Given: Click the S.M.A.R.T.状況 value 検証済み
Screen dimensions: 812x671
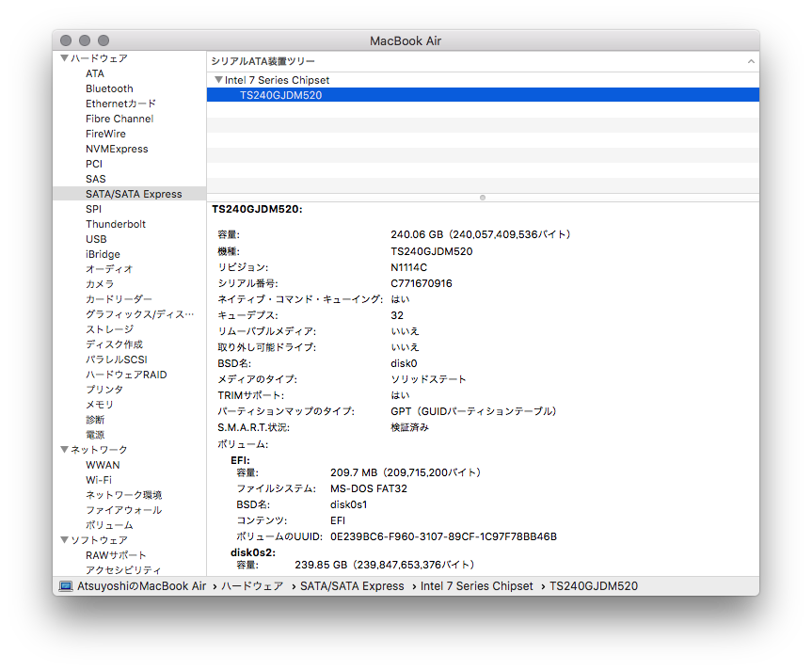Looking at the screenshot, I should [x=409, y=427].
